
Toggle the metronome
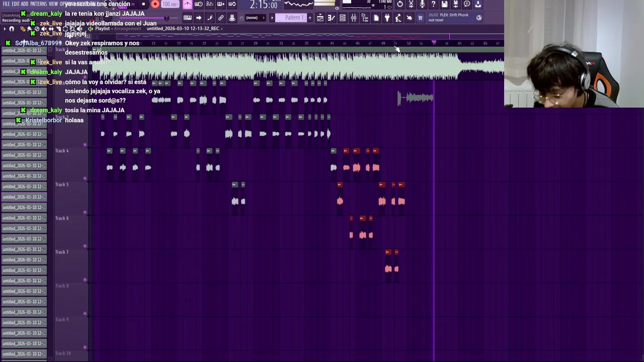coord(187,4)
